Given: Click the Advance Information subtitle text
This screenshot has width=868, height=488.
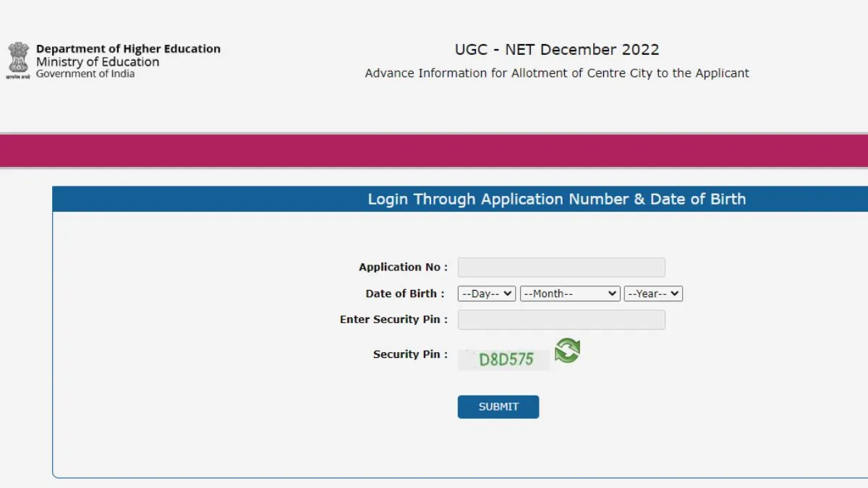Looking at the screenshot, I should click(x=558, y=73).
